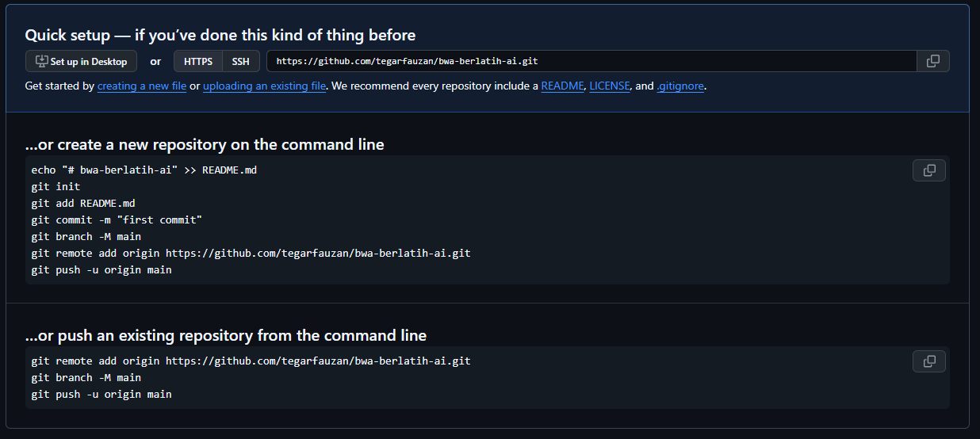Open the .gitignore link
Image resolution: width=980 pixels, height=439 pixels.
point(680,86)
